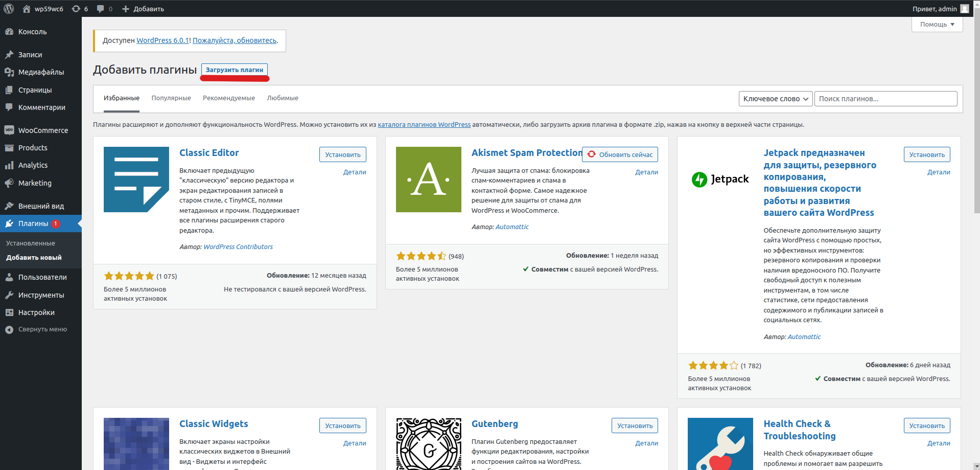Open the Analytics section in sidebar
The width and height of the screenshot is (980, 470).
[33, 165]
